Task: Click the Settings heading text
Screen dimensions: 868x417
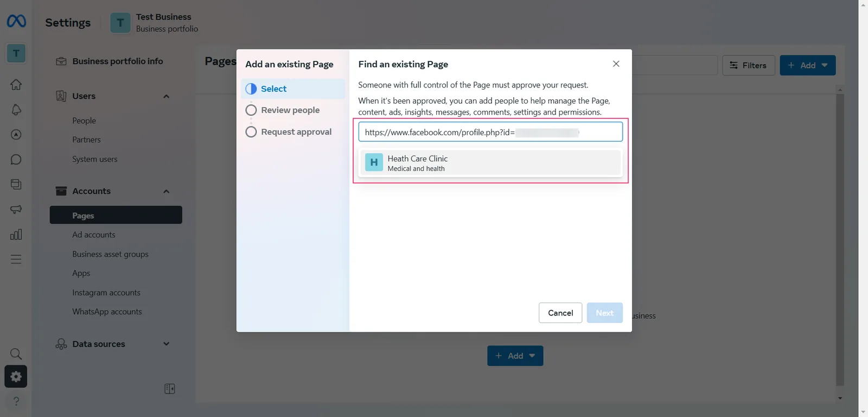Action: click(x=68, y=23)
